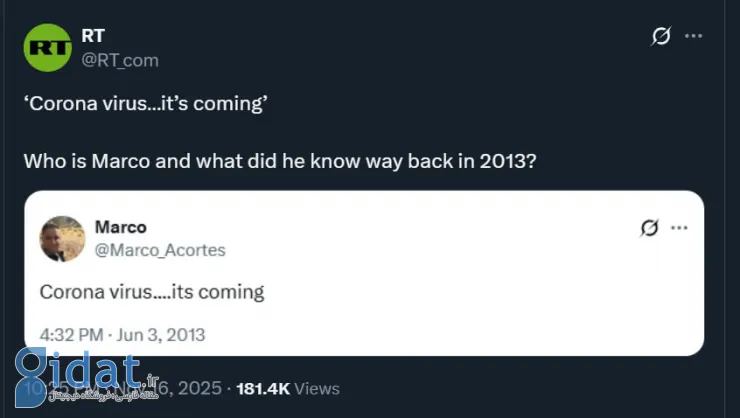740x418 pixels.
Task: Open the RT display name link
Action: click(x=92, y=36)
